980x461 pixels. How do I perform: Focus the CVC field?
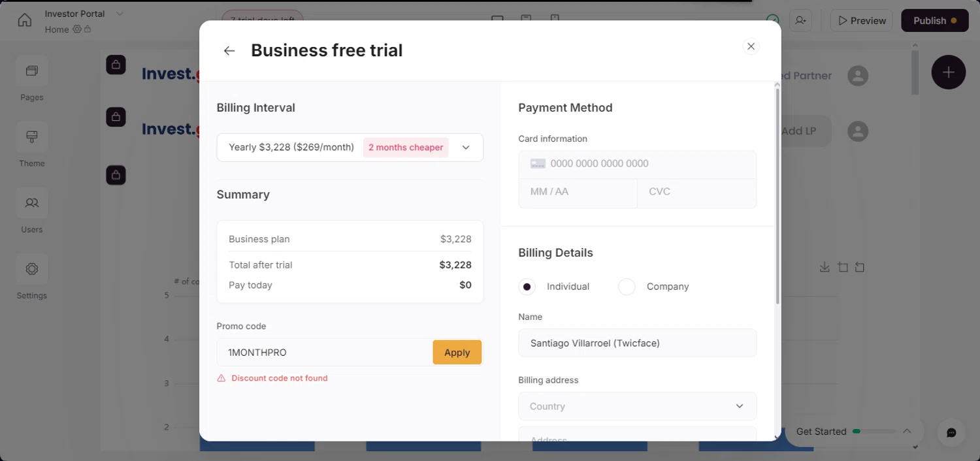pos(697,193)
